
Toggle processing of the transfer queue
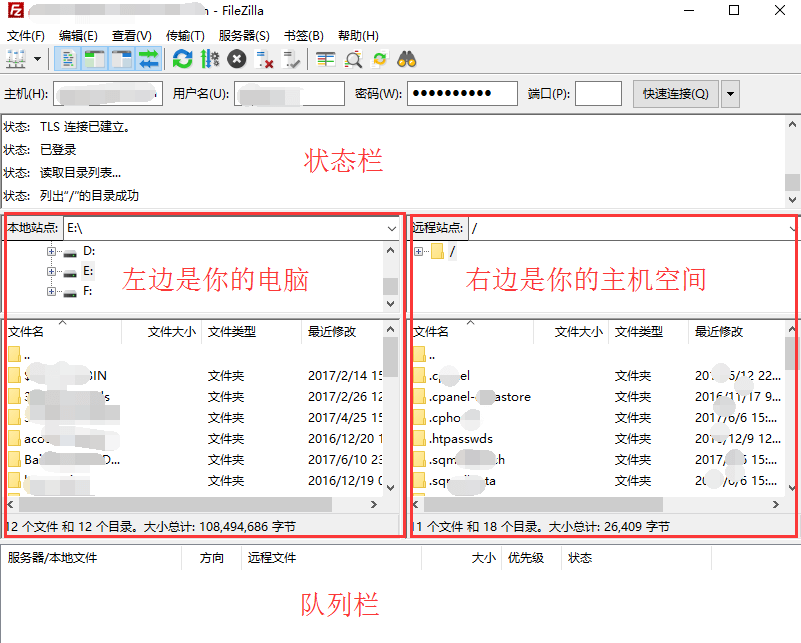pyautogui.click(x=211, y=58)
